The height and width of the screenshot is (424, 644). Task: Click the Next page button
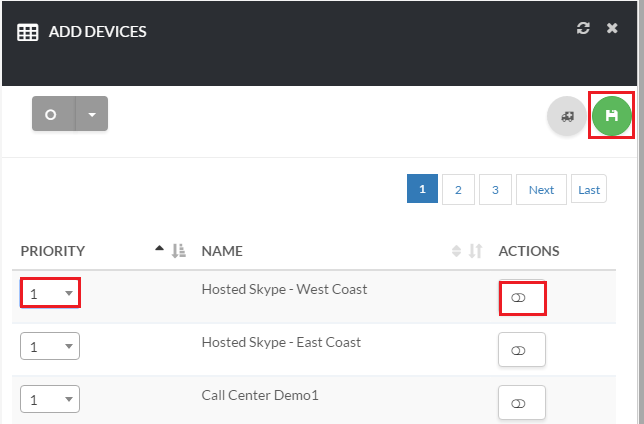coord(541,189)
